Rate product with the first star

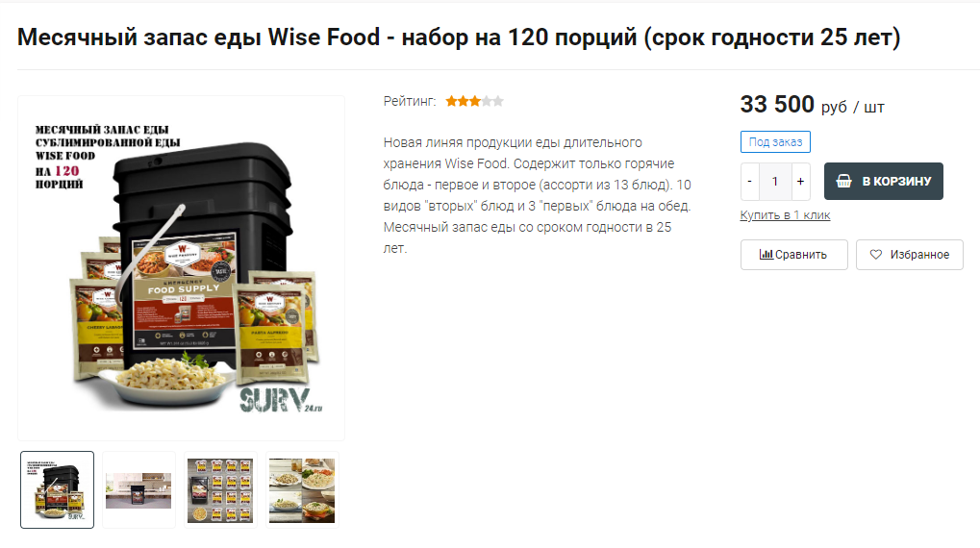pyautogui.click(x=451, y=101)
